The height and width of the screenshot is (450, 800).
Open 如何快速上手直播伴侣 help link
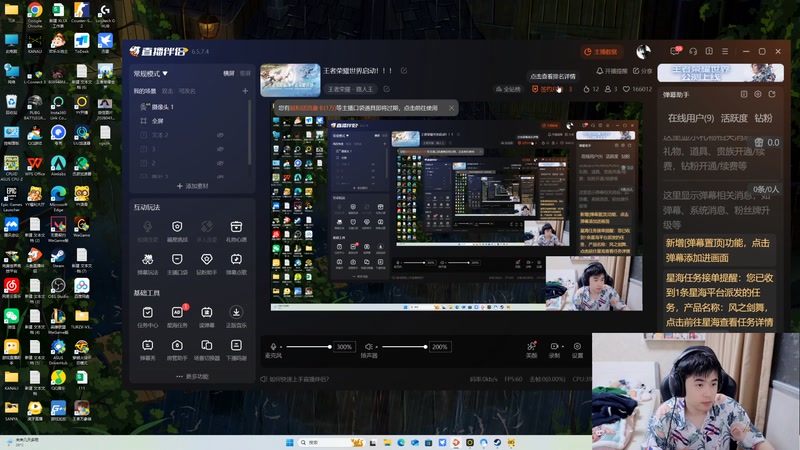pyautogui.click(x=295, y=379)
